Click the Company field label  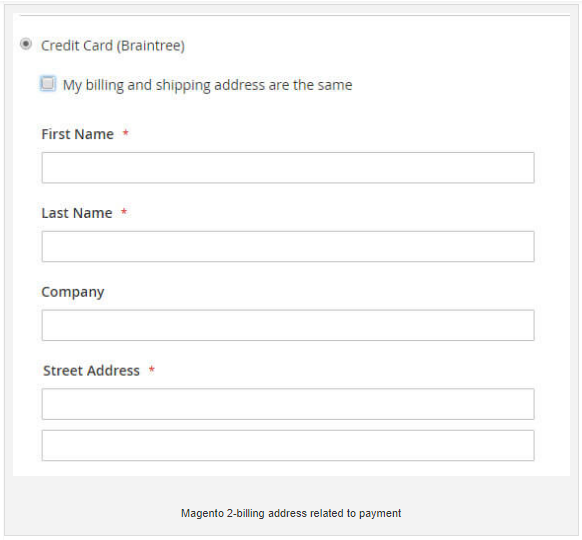73,292
